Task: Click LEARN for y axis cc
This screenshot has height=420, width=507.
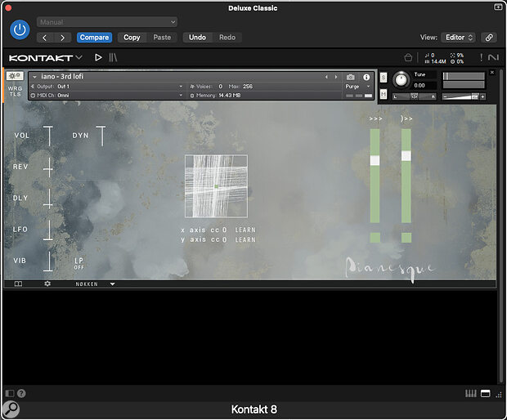Action: click(x=245, y=239)
